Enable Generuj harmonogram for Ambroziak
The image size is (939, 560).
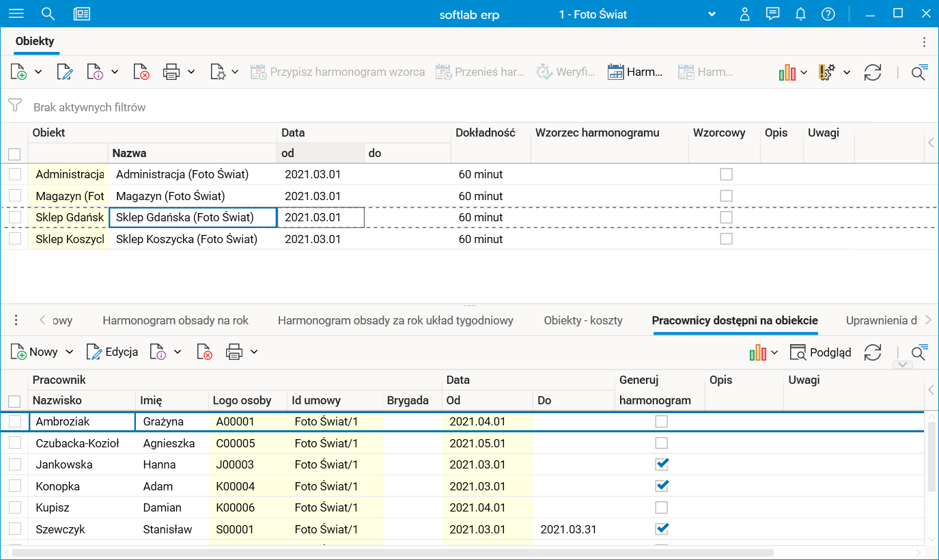point(661,422)
